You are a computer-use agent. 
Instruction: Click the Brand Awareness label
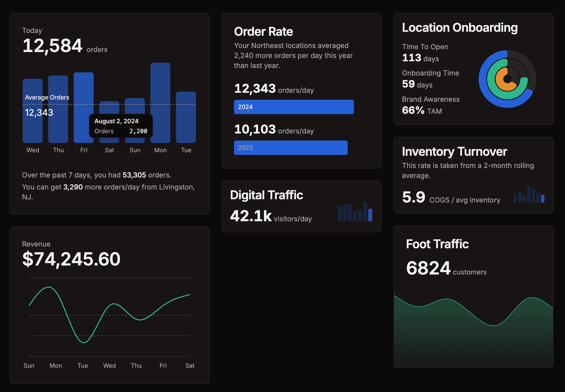point(431,99)
